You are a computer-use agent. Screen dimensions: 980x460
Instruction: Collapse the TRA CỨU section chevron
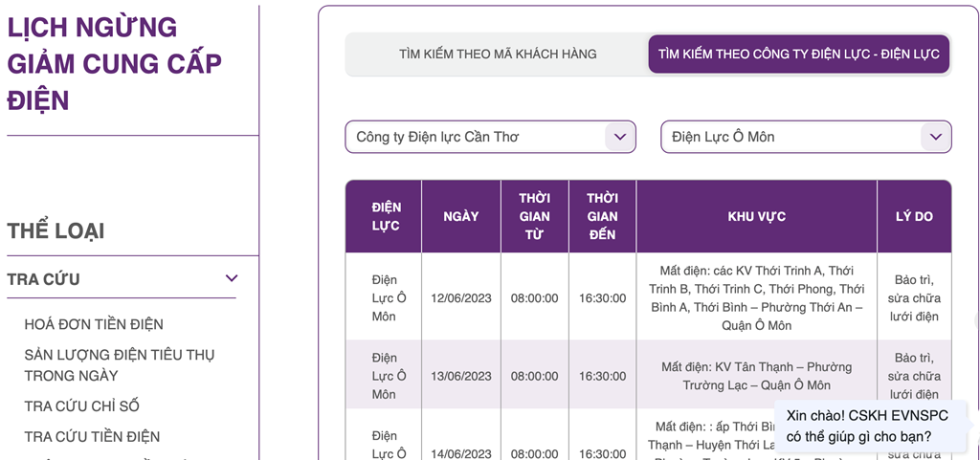pos(231,278)
